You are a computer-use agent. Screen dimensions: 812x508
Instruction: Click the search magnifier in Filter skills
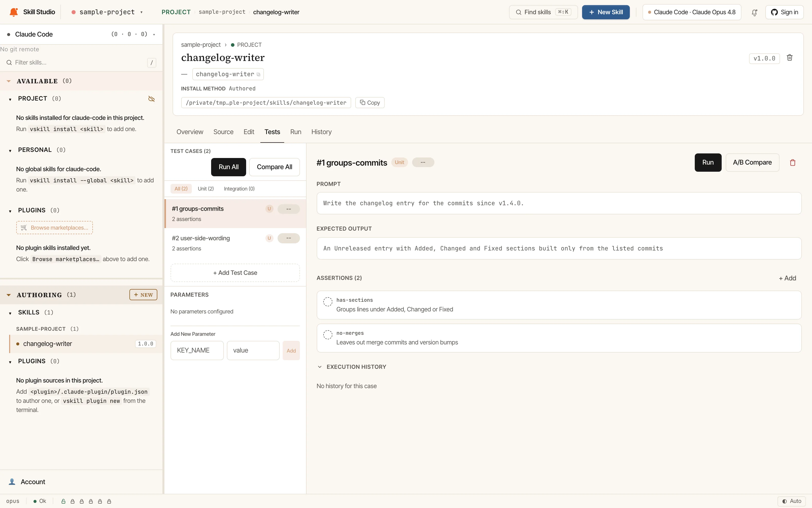(x=9, y=62)
